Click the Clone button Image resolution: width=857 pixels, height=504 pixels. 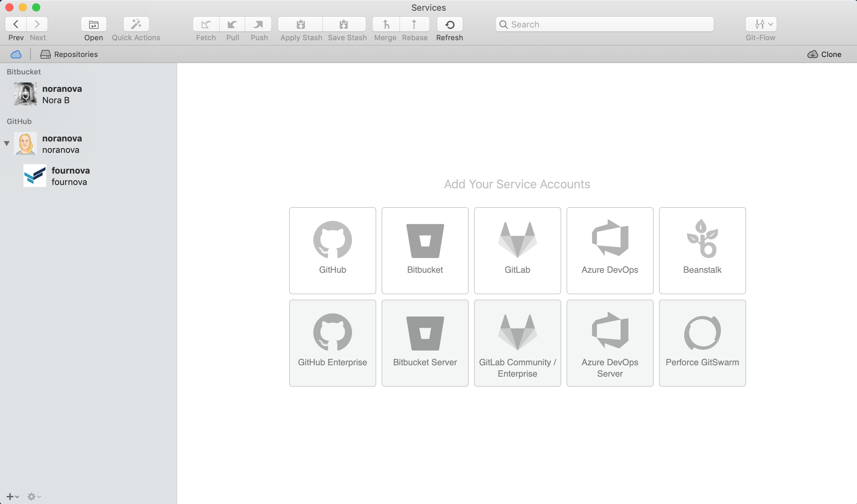[825, 54]
